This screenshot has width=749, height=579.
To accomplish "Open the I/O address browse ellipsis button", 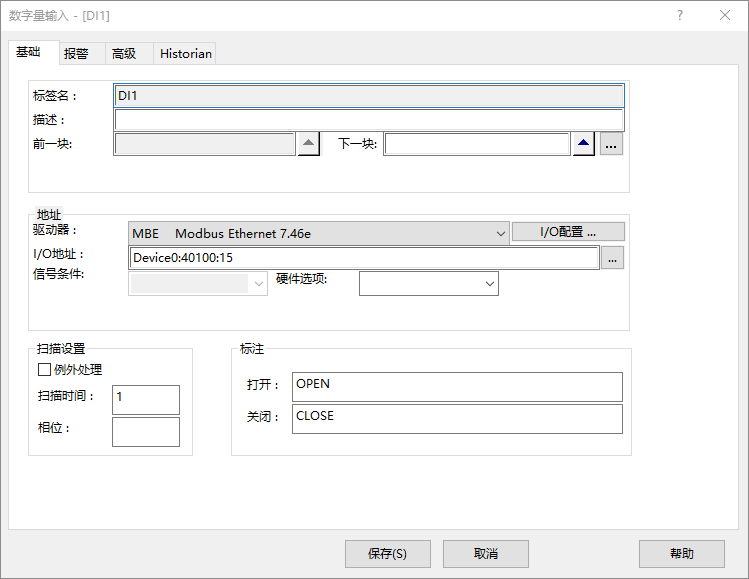I will click(612, 258).
